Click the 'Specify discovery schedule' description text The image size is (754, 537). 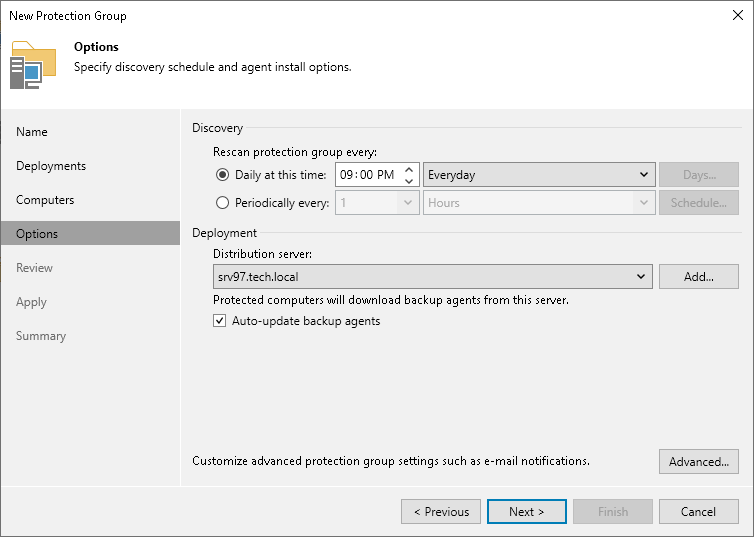coord(213,67)
